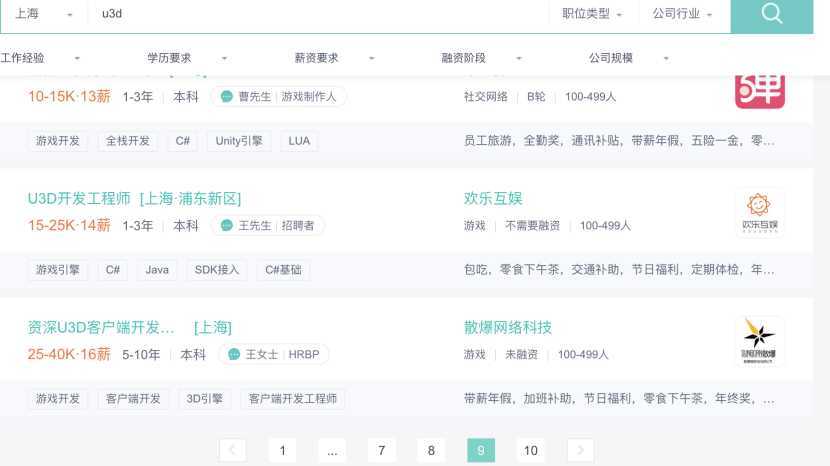
Task: Chat with 曹先生 via chat bubble icon
Action: coord(227,96)
